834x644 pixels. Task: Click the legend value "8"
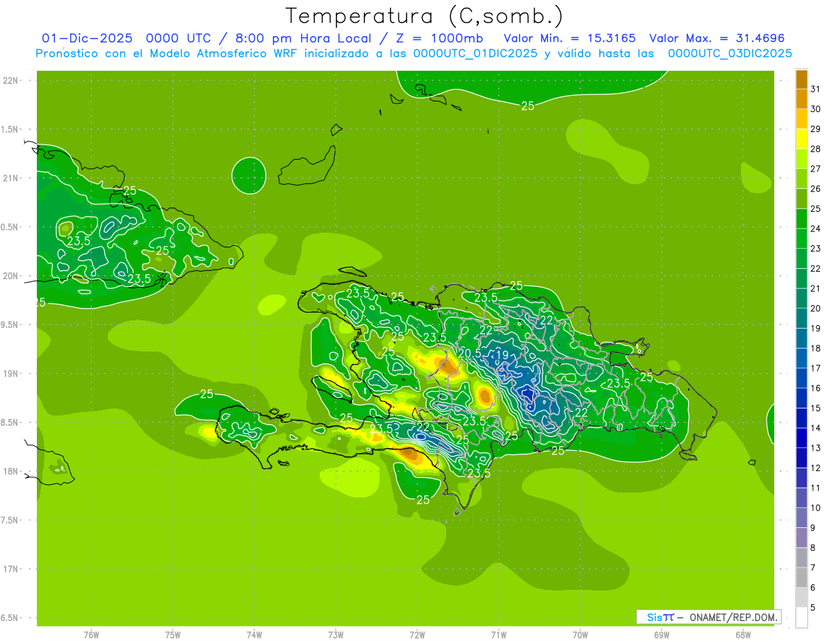coord(813,547)
